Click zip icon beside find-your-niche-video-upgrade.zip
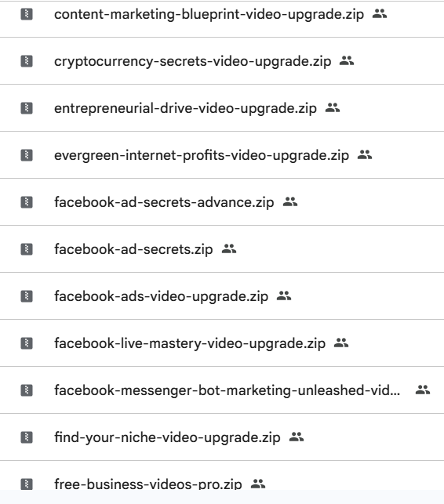This screenshot has width=444, height=504. [27, 437]
